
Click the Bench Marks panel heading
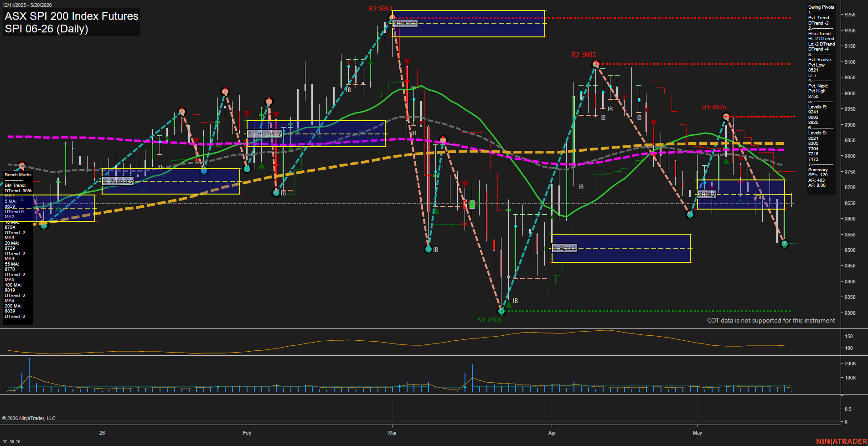(18, 175)
